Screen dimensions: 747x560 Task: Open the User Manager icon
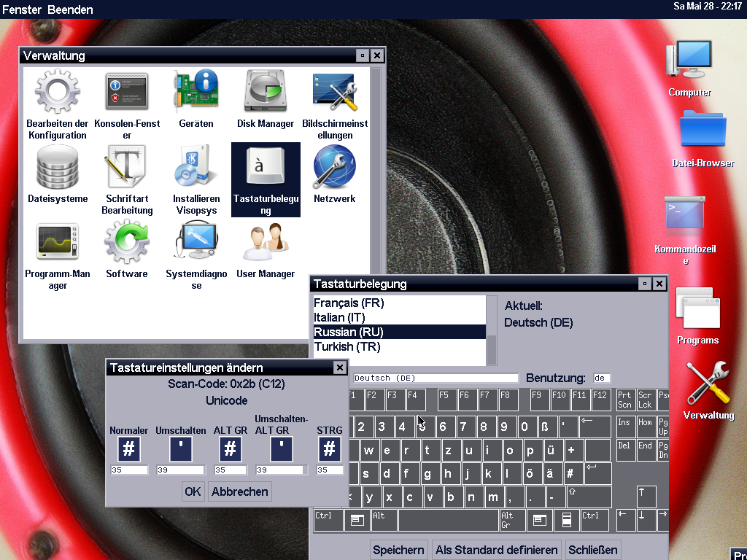point(266,243)
